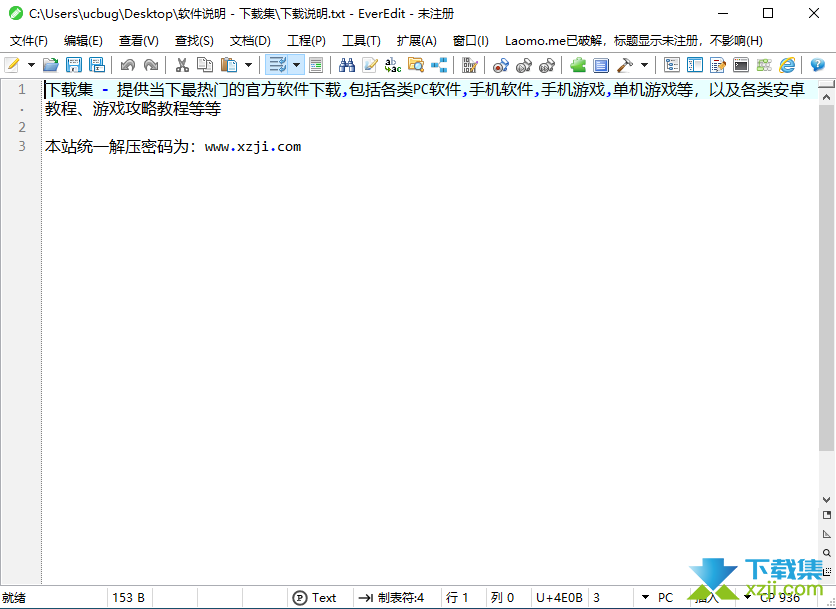
Task: Open the Laomo.me help (H) menu
Action: pyautogui.click(x=633, y=41)
